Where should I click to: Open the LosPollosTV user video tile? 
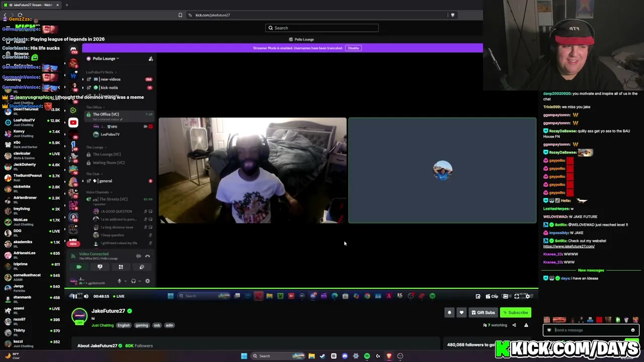point(253,170)
